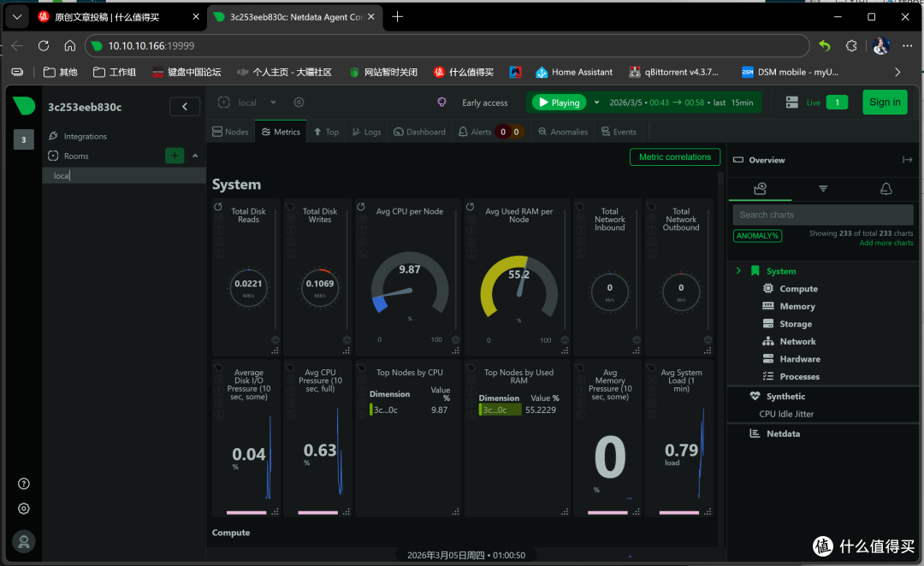924x566 pixels.
Task: Switch to the Metrics tab
Action: pyautogui.click(x=281, y=132)
